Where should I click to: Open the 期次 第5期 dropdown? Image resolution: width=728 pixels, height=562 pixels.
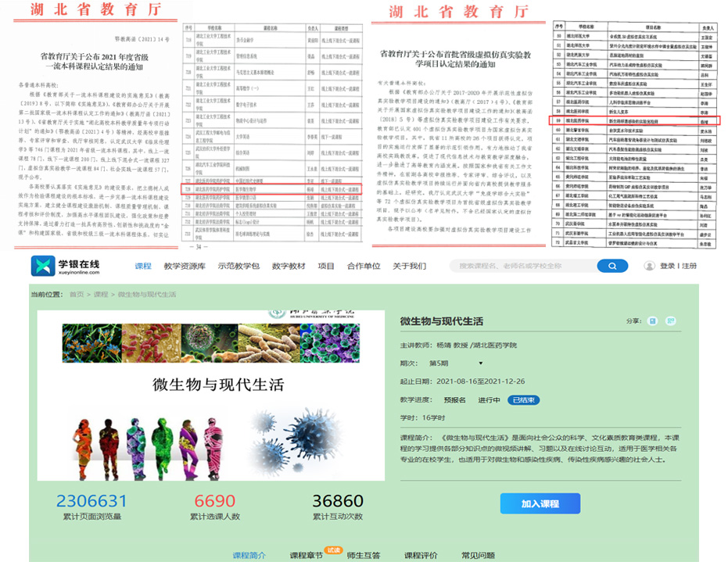(x=452, y=363)
